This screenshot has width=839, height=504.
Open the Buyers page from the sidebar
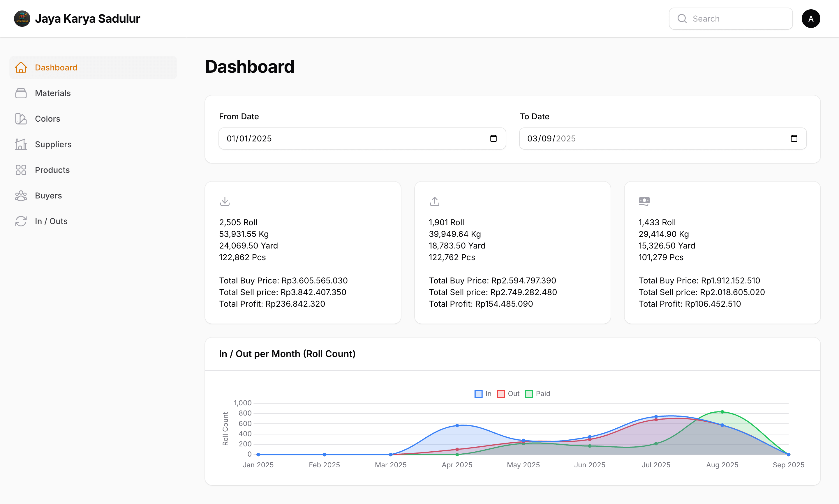[48, 196]
